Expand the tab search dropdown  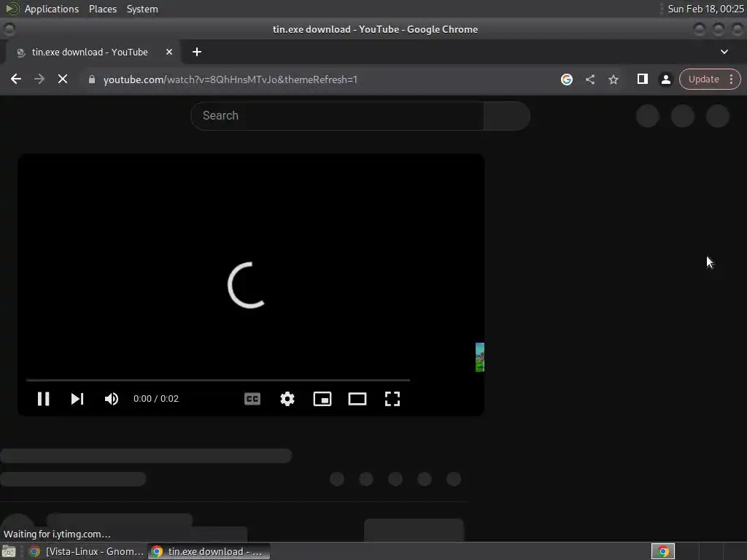click(724, 52)
